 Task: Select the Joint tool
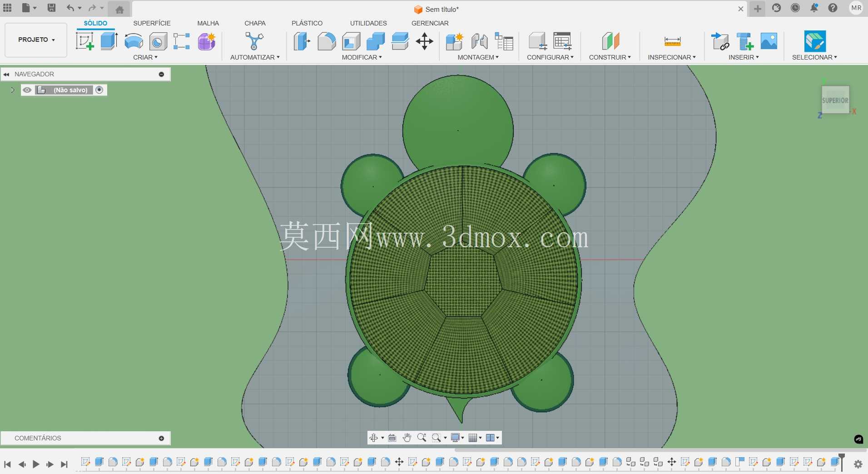click(x=479, y=41)
